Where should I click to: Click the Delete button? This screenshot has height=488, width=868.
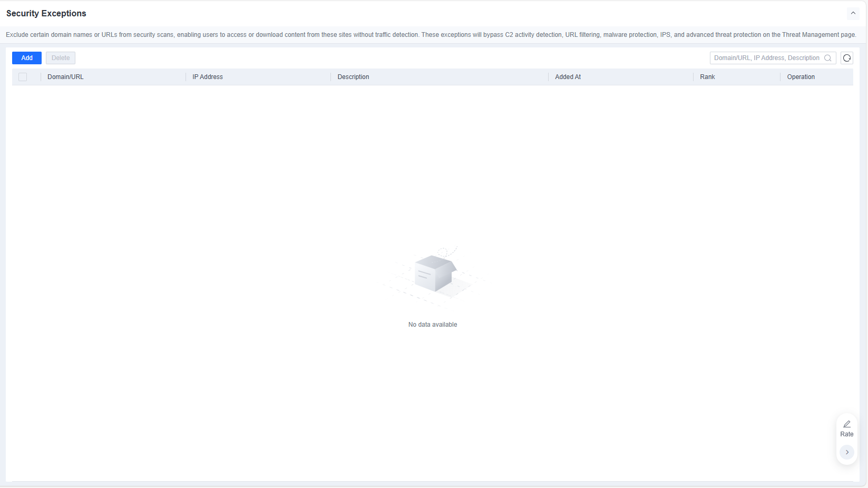click(61, 58)
